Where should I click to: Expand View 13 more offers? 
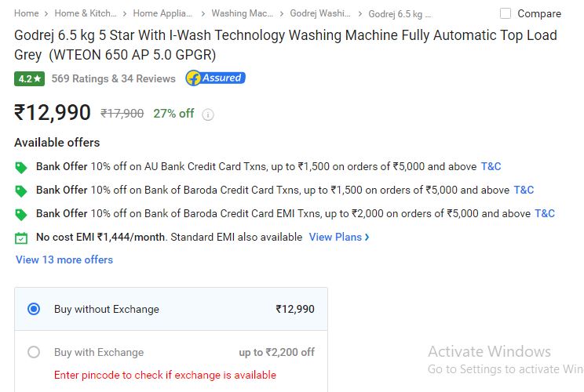[64, 260]
